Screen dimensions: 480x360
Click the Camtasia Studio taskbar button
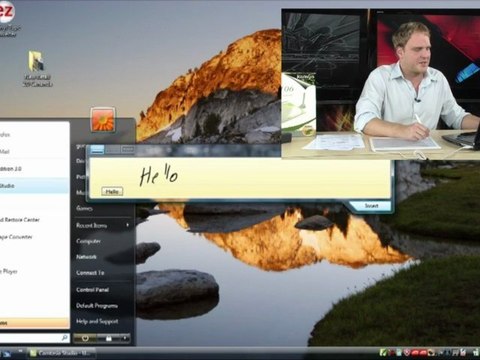[62, 353]
